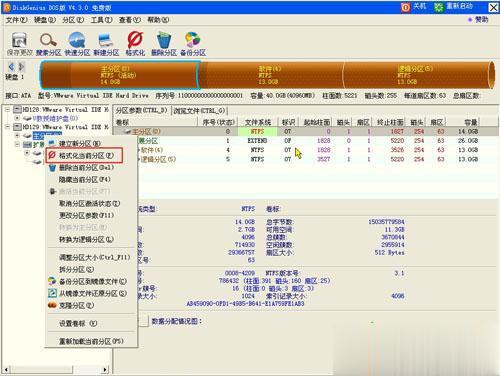Collapse the HD128 disk tree node
500x376 pixels.
coord(7,109)
